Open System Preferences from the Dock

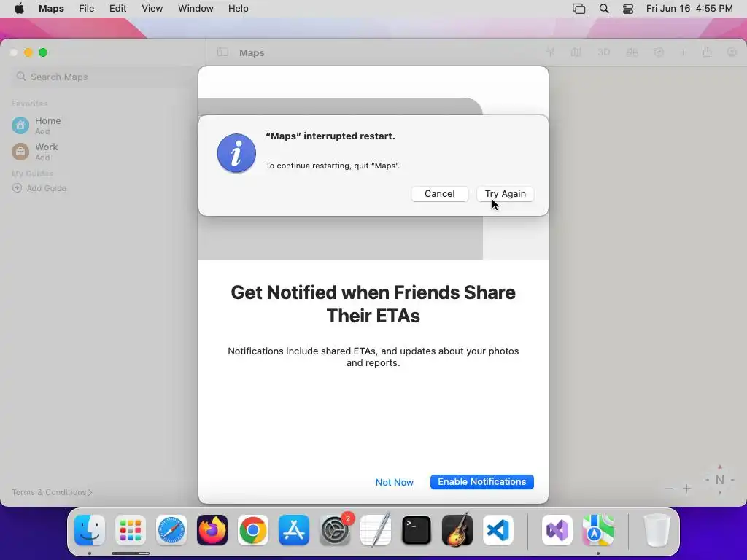coord(335,530)
